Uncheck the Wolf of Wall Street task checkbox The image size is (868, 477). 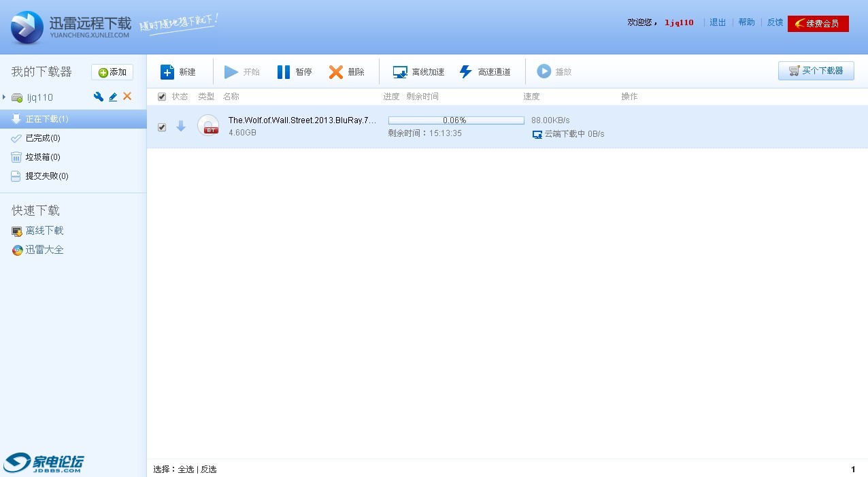(162, 127)
